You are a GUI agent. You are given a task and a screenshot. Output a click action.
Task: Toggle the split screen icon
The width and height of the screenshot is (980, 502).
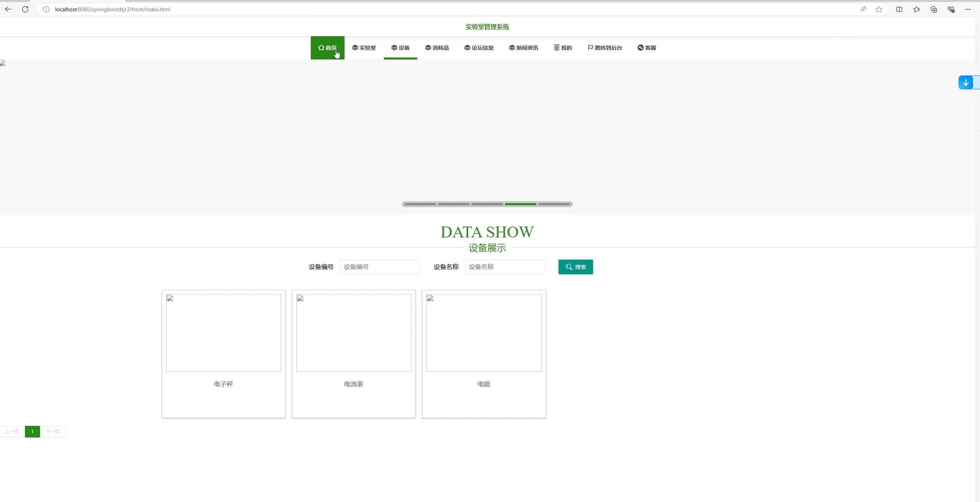899,9
